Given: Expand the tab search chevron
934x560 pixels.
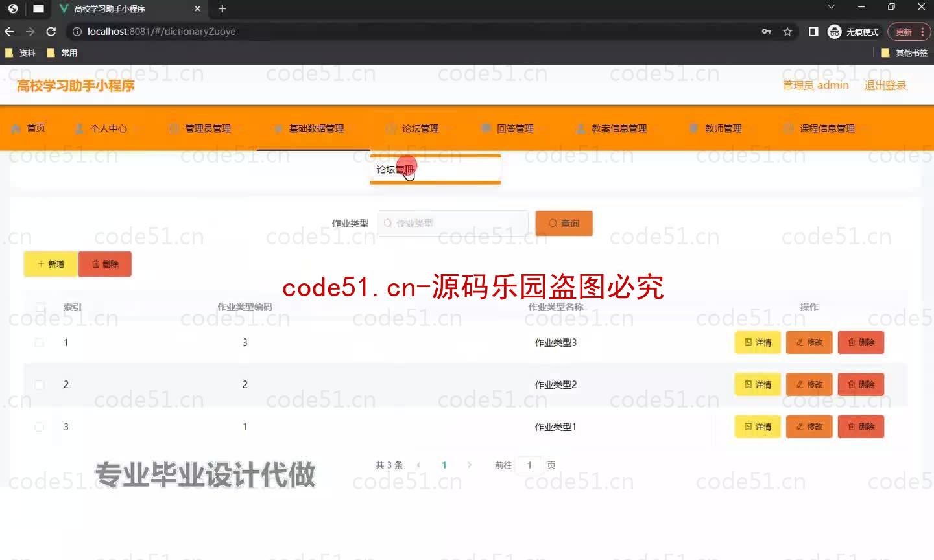Looking at the screenshot, I should [831, 7].
